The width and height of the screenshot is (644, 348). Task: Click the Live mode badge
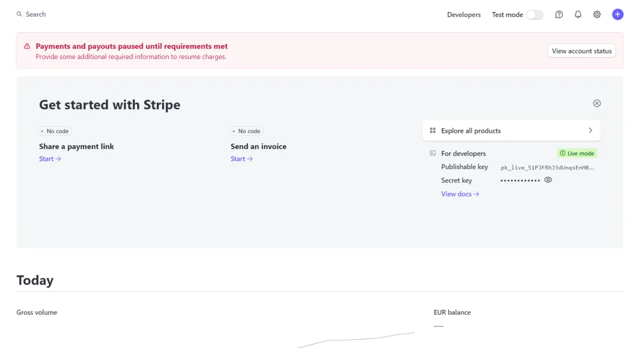[x=577, y=154]
